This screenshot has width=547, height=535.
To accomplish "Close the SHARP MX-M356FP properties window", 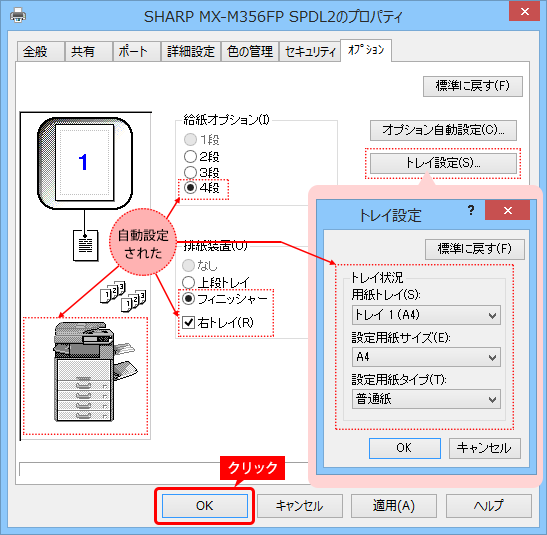I will 524,12.
